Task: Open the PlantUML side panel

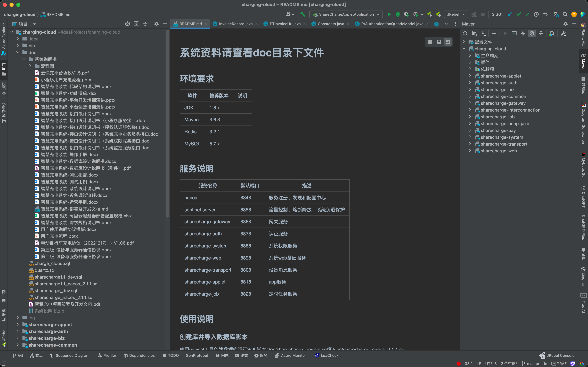Action: [x=583, y=34]
